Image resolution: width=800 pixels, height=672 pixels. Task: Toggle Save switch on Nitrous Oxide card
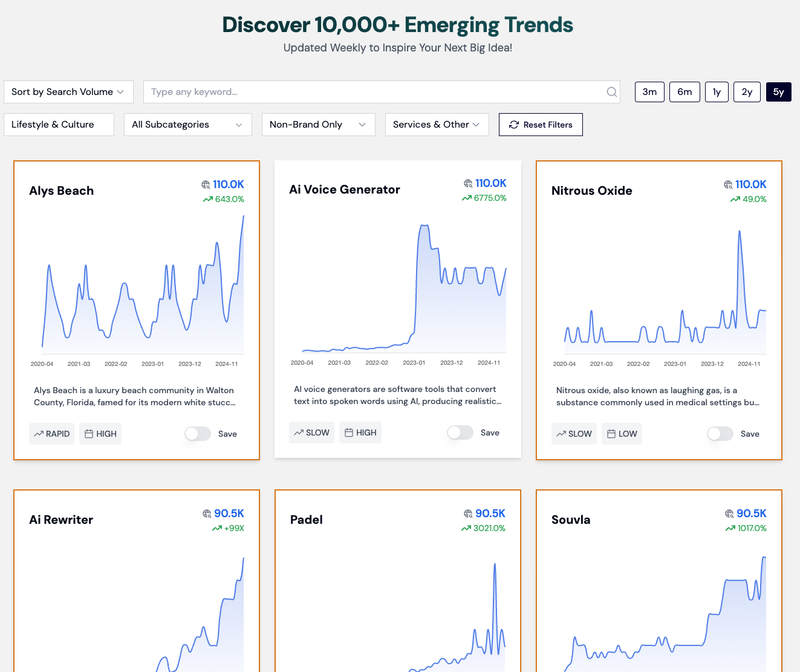[720, 434]
